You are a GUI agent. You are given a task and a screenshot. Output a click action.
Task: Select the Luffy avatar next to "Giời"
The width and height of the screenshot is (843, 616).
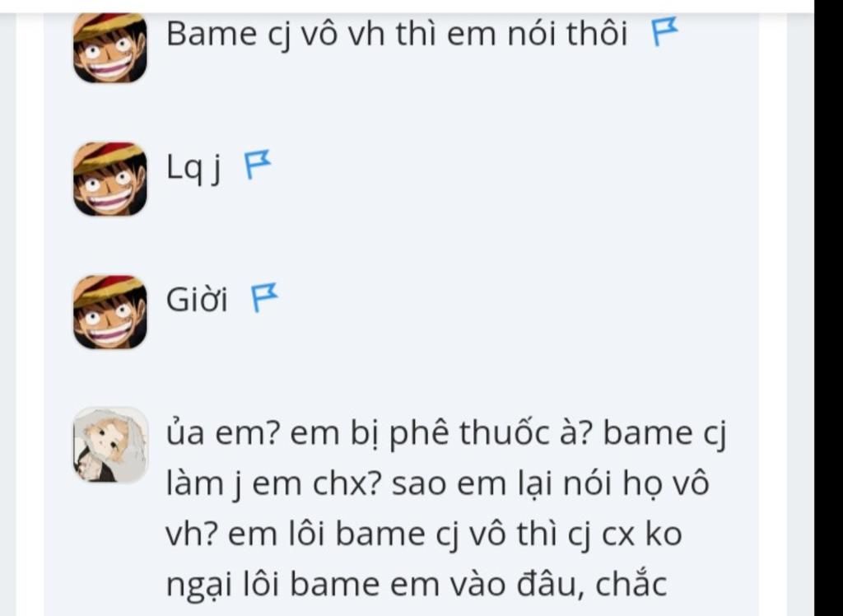110,312
